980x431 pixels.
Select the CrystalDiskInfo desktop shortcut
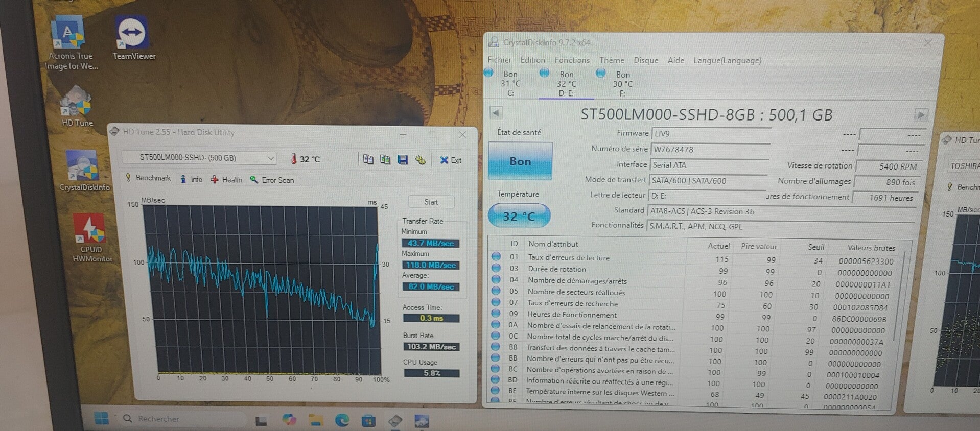(84, 171)
